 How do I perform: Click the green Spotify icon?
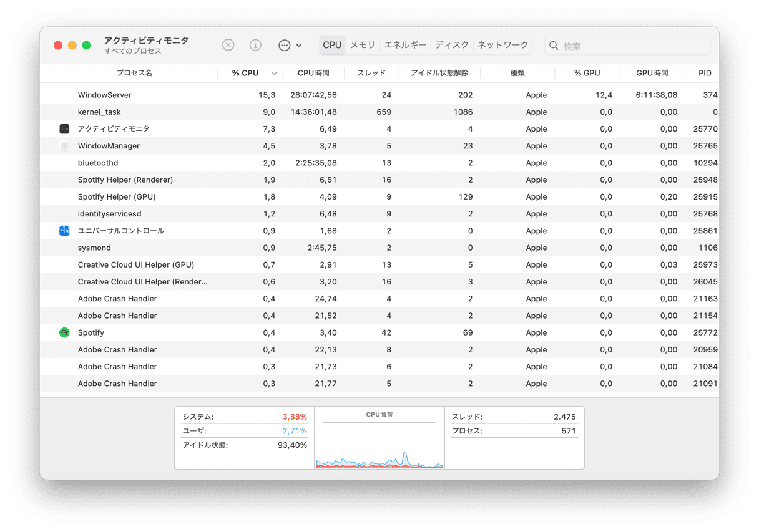click(x=64, y=333)
